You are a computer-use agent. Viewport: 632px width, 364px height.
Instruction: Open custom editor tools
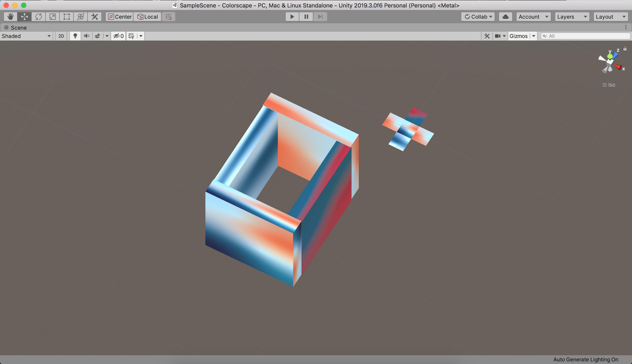(x=95, y=17)
